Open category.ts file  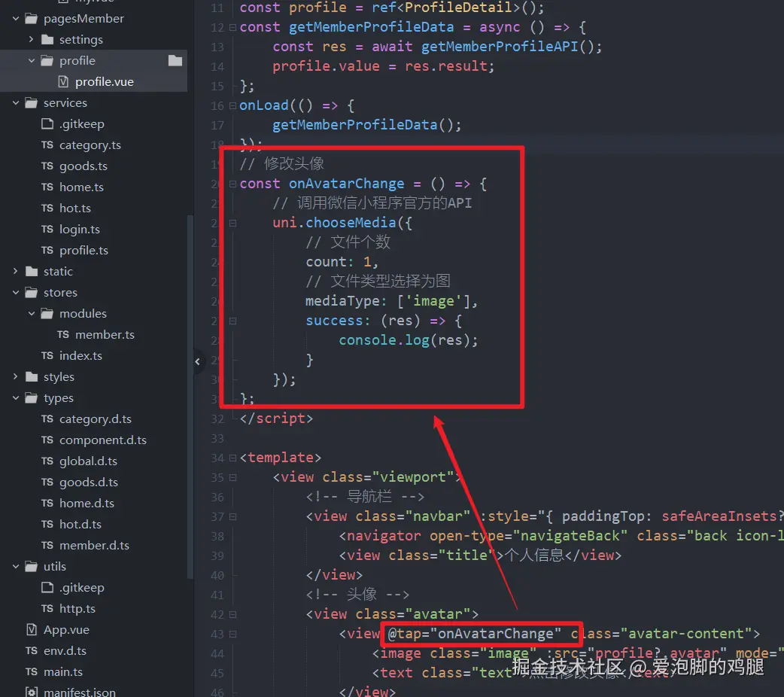coord(90,145)
